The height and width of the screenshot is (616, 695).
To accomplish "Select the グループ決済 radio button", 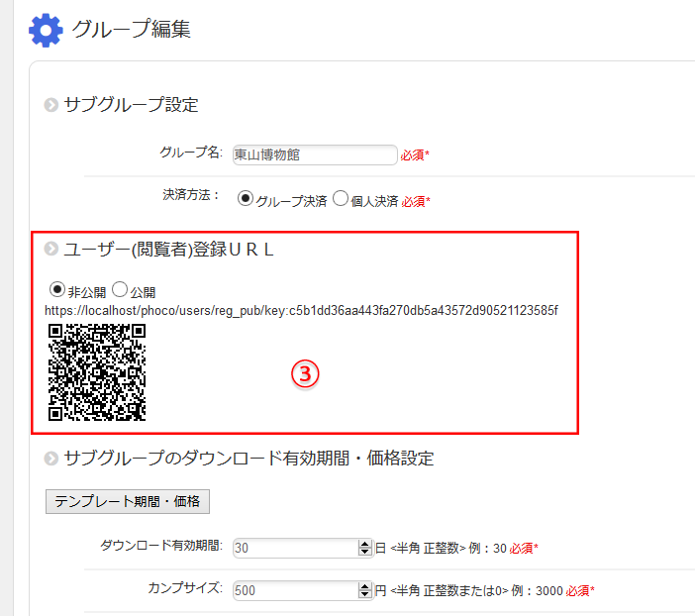I will coord(246,199).
